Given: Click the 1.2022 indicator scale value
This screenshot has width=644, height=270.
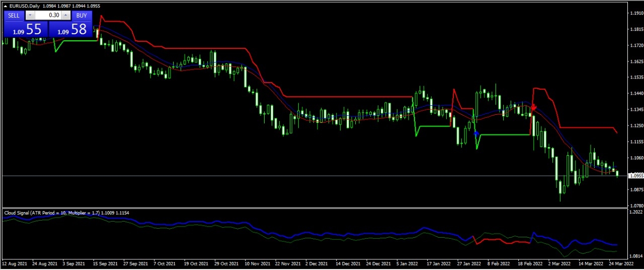Looking at the screenshot, I should tap(636, 212).
